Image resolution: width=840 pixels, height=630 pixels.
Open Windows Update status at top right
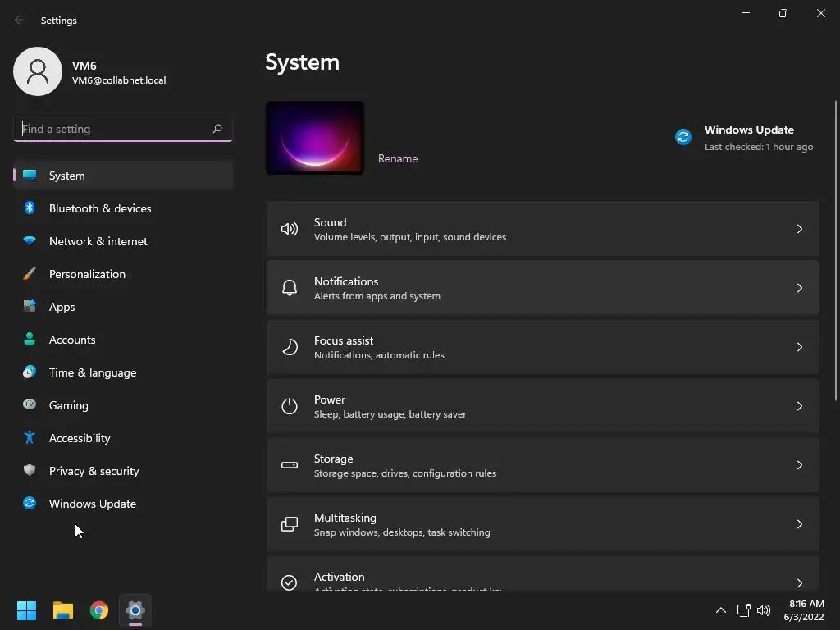coord(744,138)
